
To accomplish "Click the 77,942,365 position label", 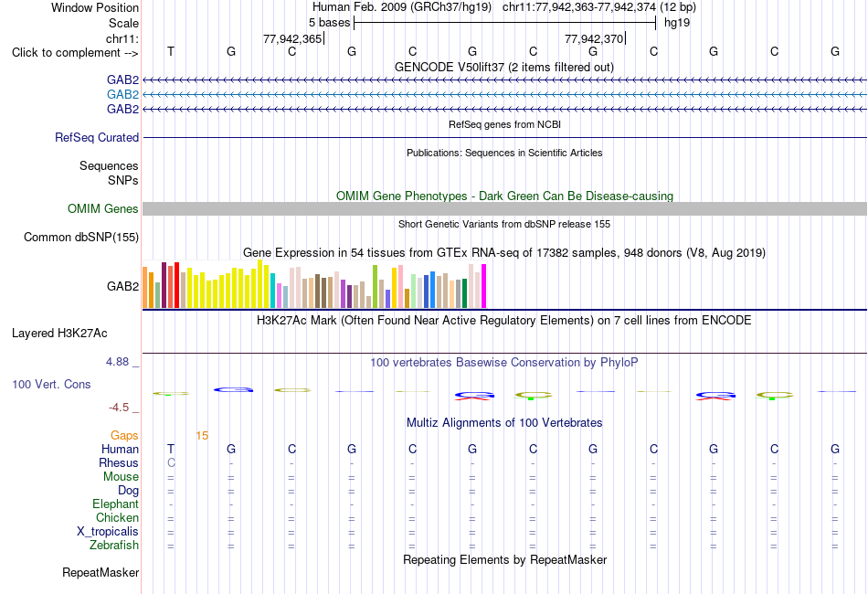I will [x=292, y=38].
